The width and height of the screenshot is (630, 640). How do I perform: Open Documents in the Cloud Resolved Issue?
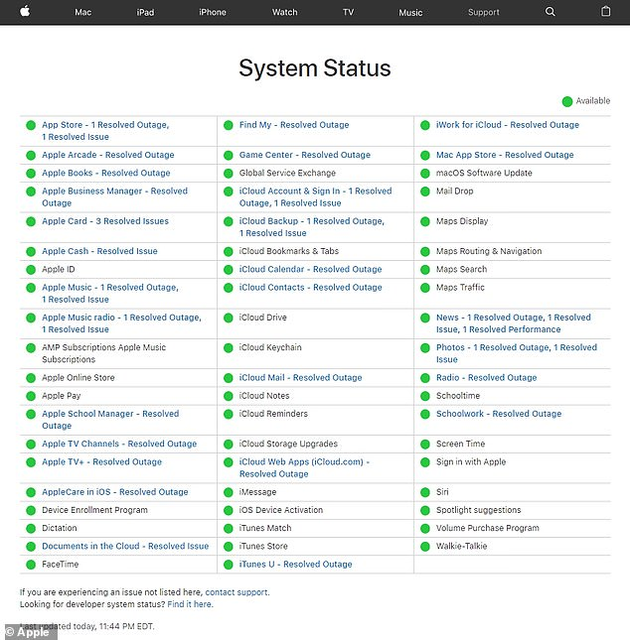pyautogui.click(x=125, y=547)
